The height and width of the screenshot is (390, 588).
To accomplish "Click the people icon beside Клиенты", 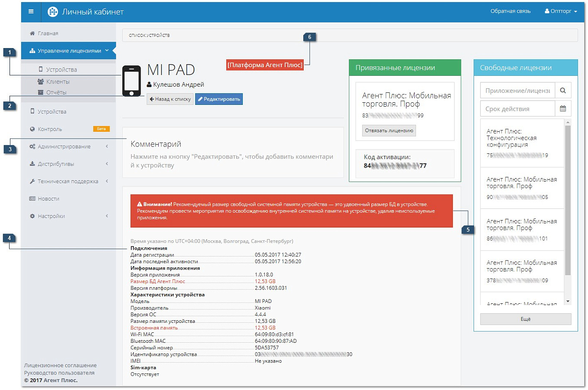I will pos(41,81).
